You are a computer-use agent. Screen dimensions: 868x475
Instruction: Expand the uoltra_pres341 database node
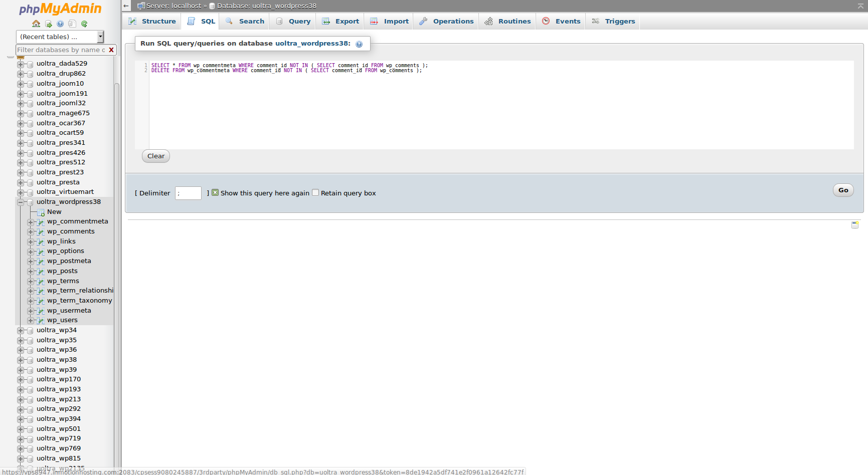pyautogui.click(x=21, y=143)
